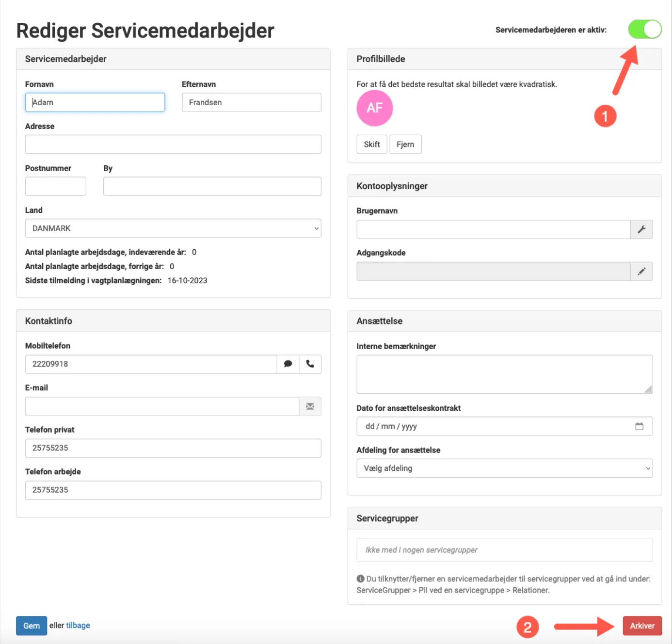
Task: Click the Efternavn field containing Frandsen
Action: point(251,102)
